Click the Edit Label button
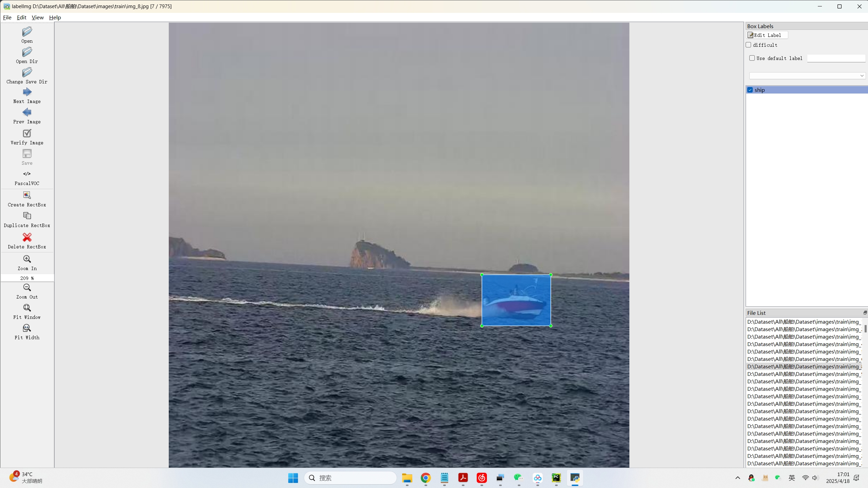Viewport: 868px width, 488px height. (767, 35)
